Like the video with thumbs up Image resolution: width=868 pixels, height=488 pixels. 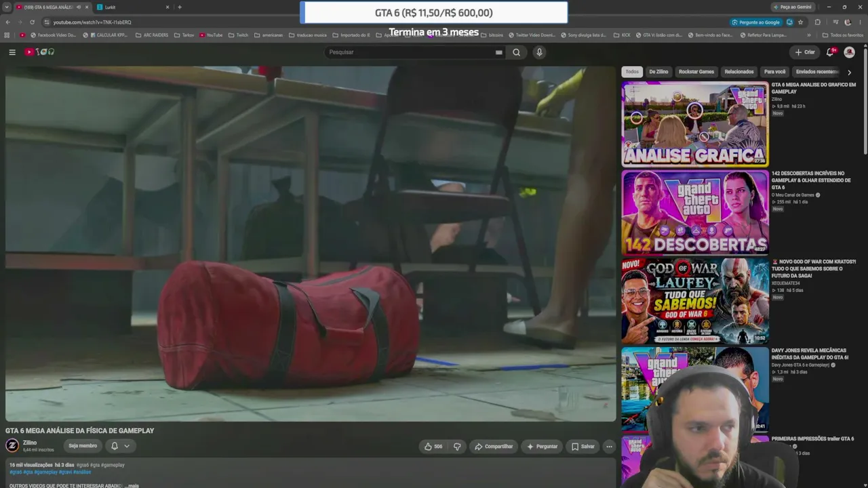(433, 447)
